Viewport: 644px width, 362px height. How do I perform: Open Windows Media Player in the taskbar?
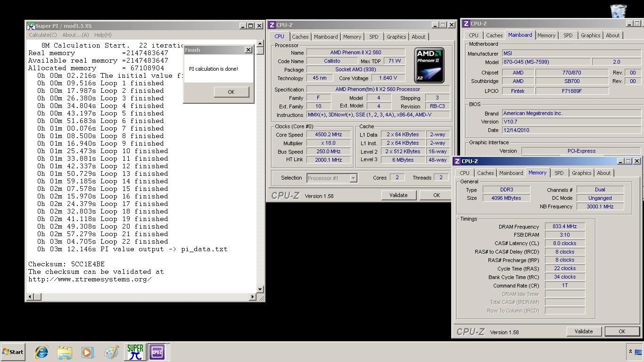click(x=87, y=352)
